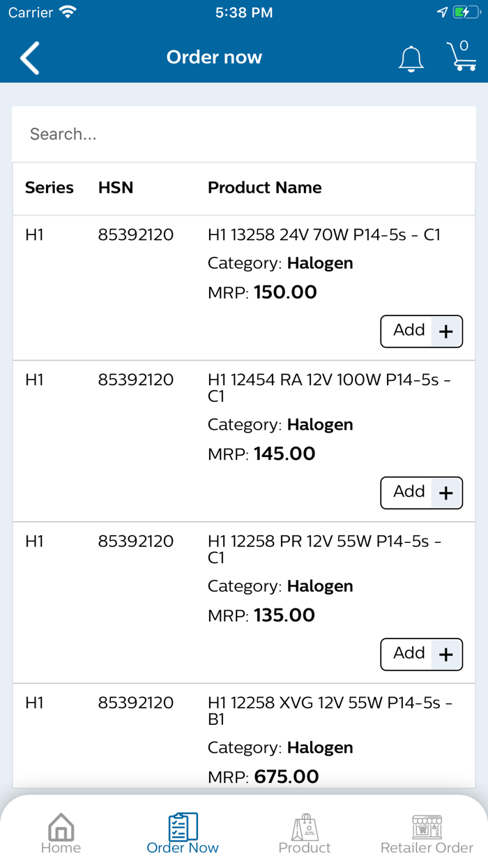
Task: Open the notification bell icon
Action: (x=411, y=59)
